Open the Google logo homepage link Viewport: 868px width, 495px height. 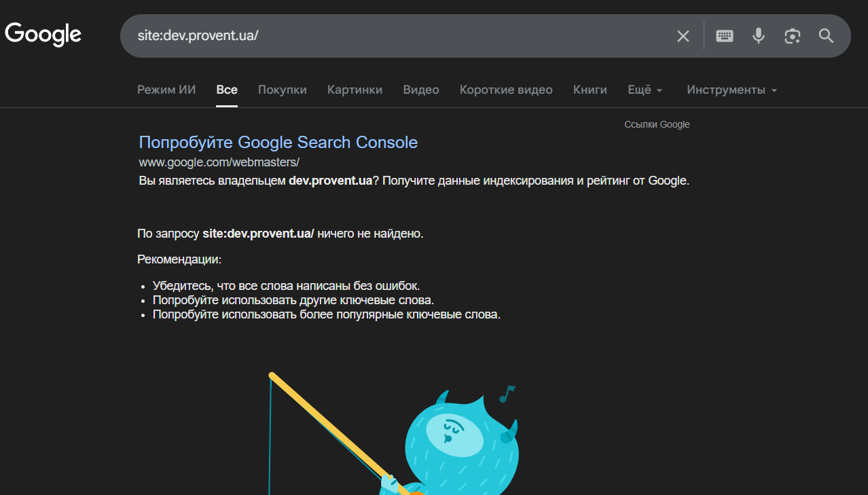tap(43, 34)
